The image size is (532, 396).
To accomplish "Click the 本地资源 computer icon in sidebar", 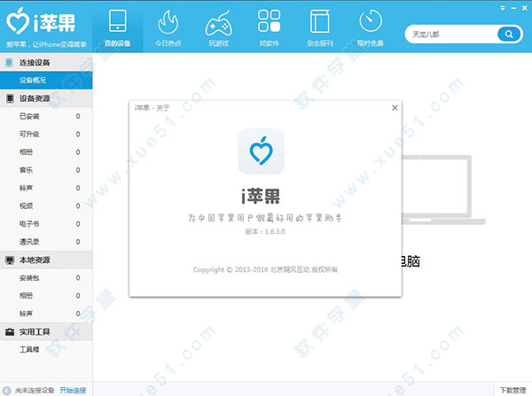I will pyautogui.click(x=10, y=260).
